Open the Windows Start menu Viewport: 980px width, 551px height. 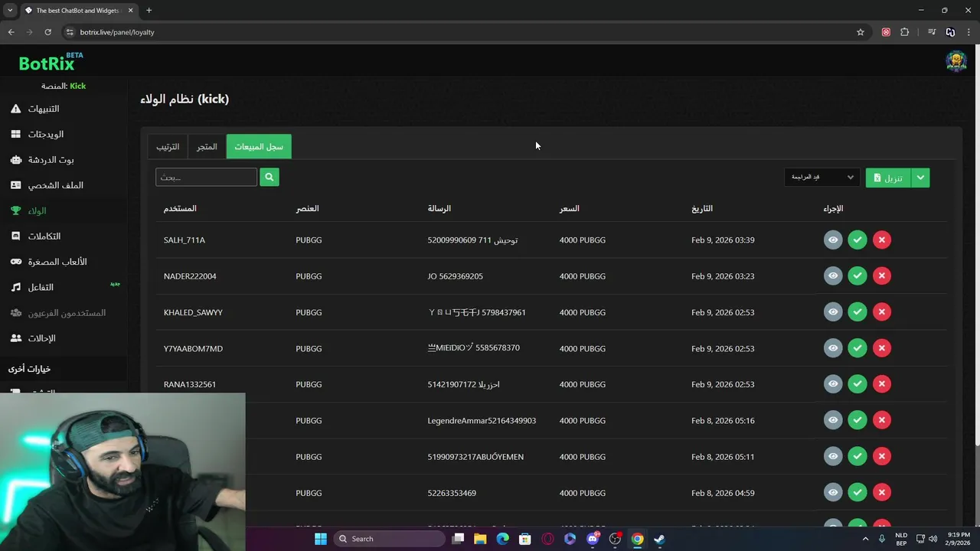[321, 539]
